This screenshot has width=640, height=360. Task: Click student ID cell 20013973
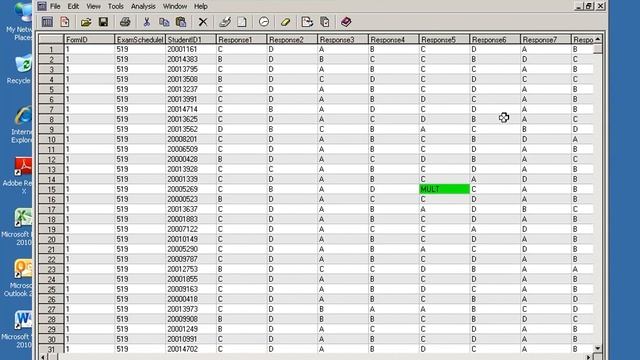click(191, 309)
